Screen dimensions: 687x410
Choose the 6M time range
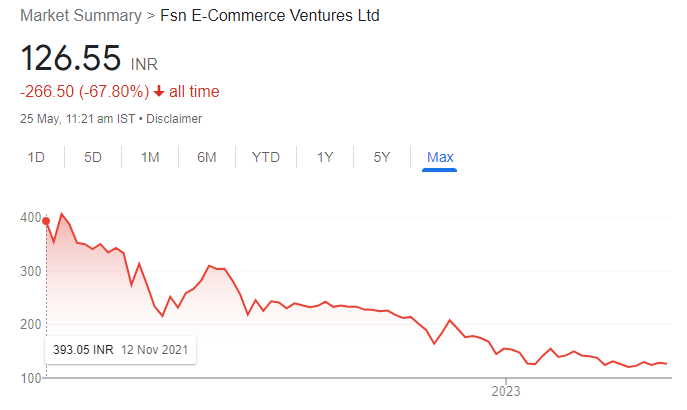coord(207,157)
